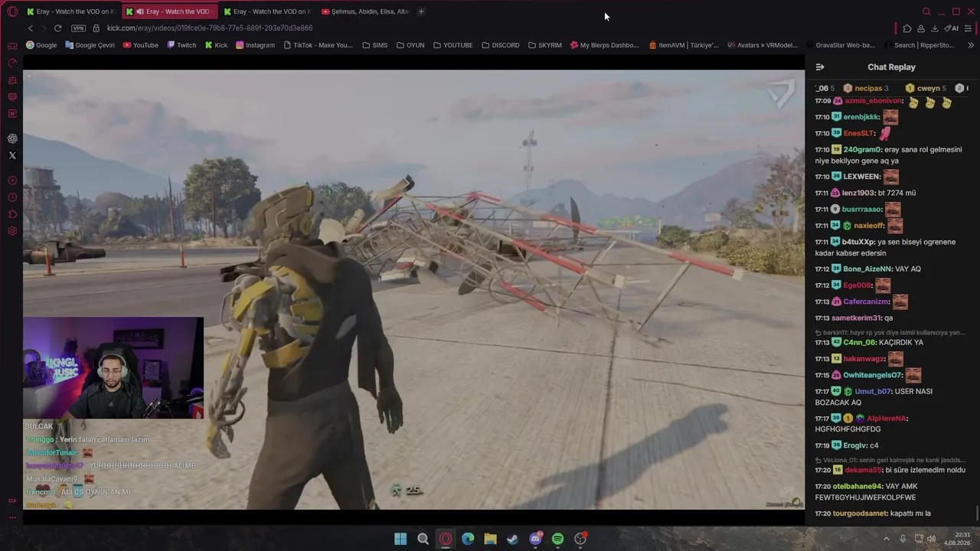Open the system tray microphone icon
The image size is (980, 551).
tap(903, 539)
